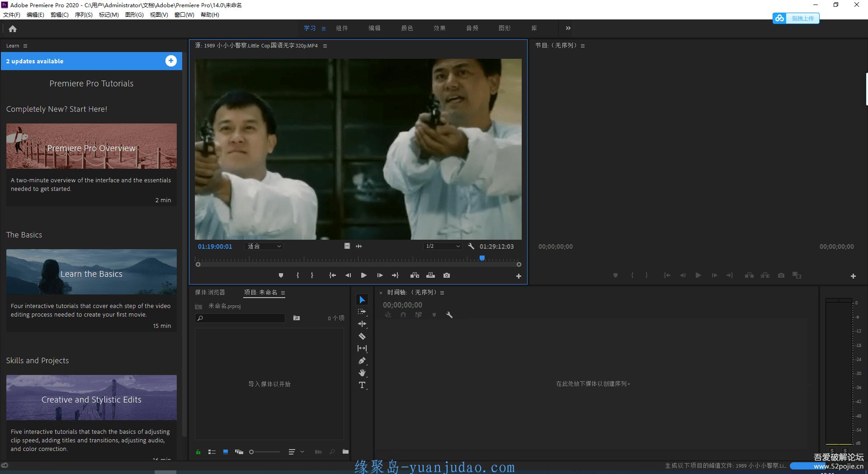Screen dimensions: 868x474
Task: Play the source clip
Action: [x=363, y=275]
